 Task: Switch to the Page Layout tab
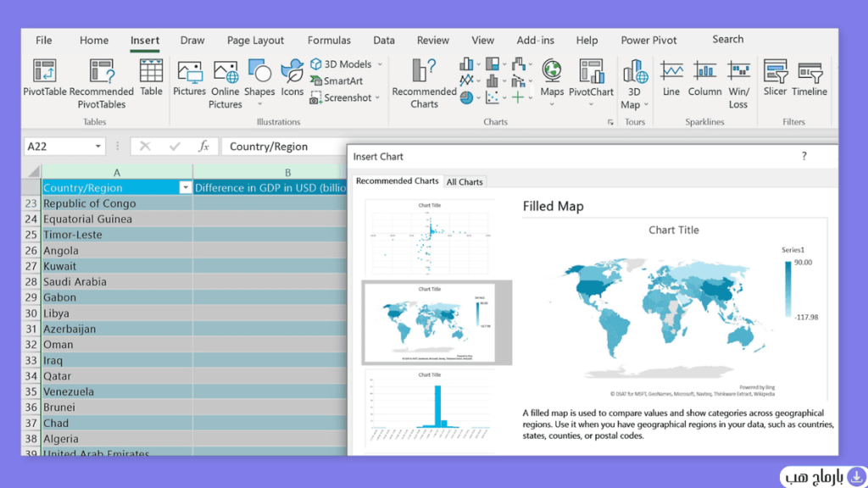click(255, 41)
